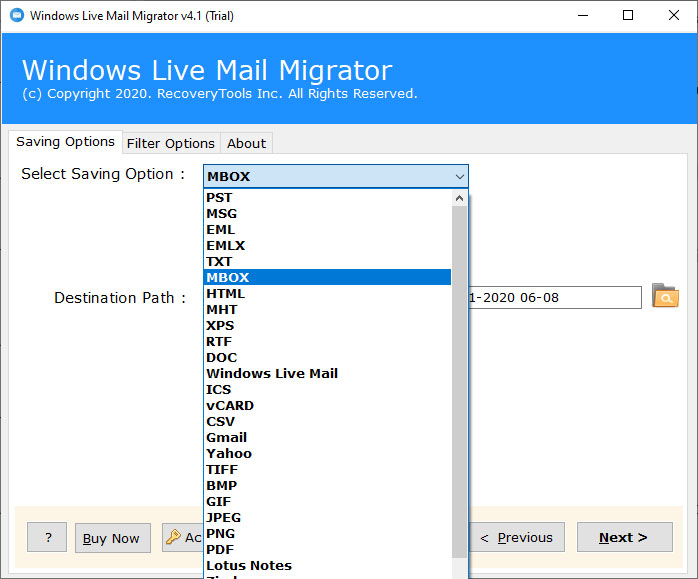
Task: Close the Windows Live Mail Migrator window
Action: 674,16
